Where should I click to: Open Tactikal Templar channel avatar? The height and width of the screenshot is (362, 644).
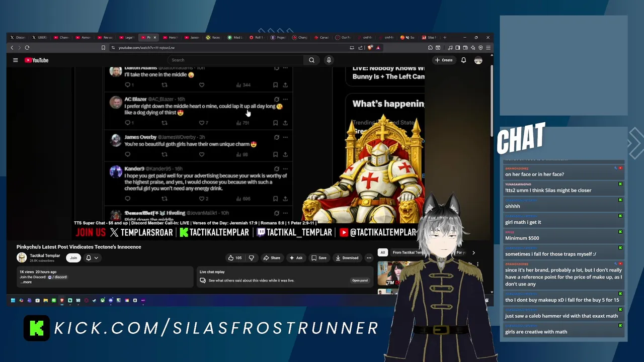[x=22, y=258]
